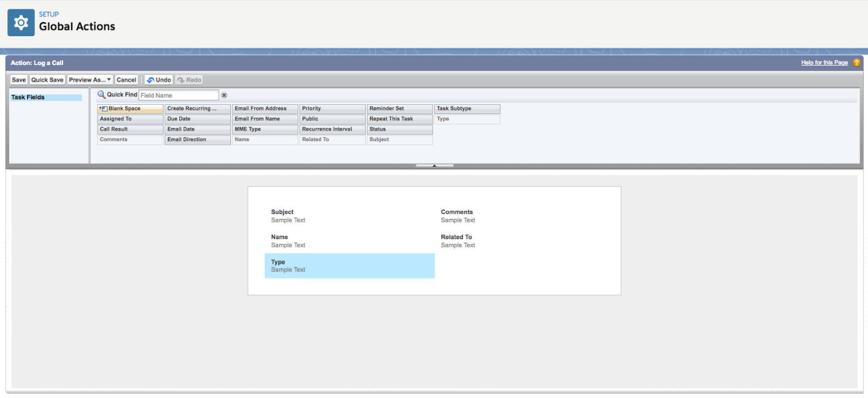The width and height of the screenshot is (868, 398).
Task: Open the Preview As dropdown
Action: pos(89,80)
